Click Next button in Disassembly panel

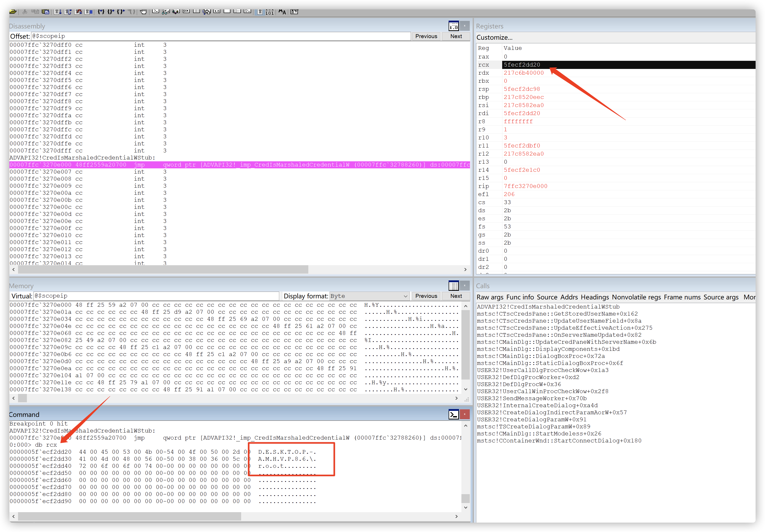(456, 36)
